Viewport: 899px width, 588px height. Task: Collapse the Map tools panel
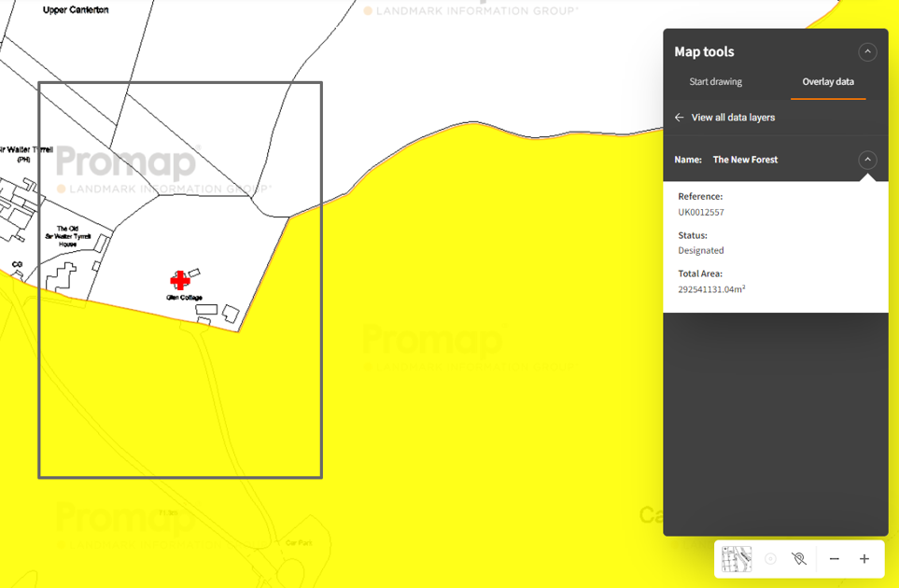[x=867, y=52]
